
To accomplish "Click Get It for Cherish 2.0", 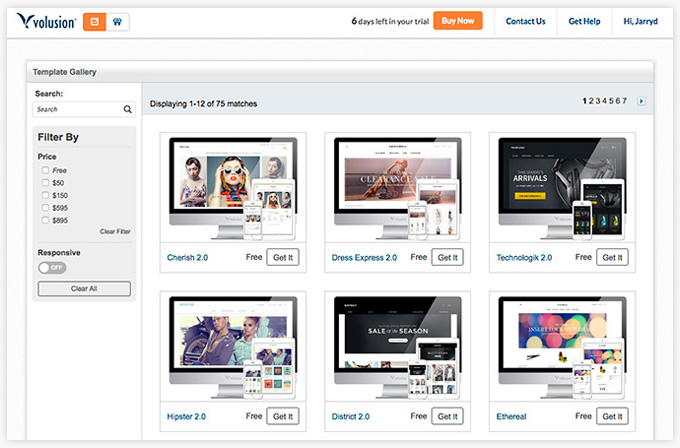I will (x=284, y=257).
